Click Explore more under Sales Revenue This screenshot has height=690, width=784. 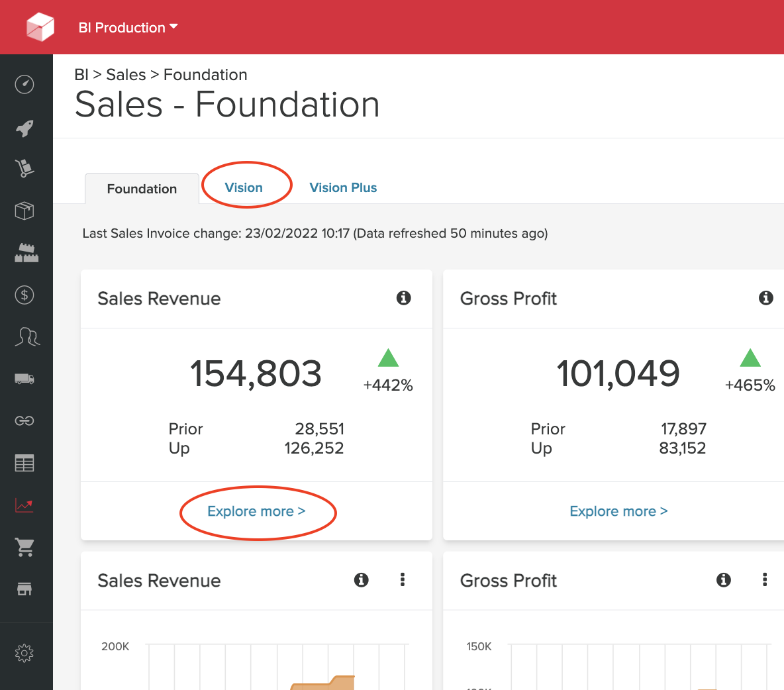256,511
